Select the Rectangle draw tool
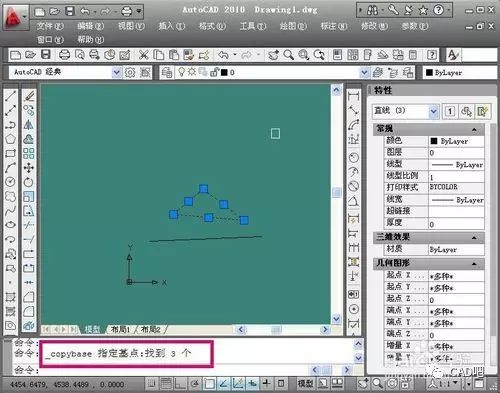This screenshot has width=500, height=393. coord(10,153)
